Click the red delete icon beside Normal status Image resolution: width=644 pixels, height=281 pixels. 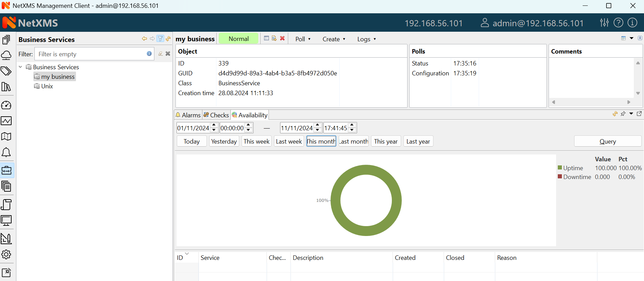pyautogui.click(x=282, y=39)
